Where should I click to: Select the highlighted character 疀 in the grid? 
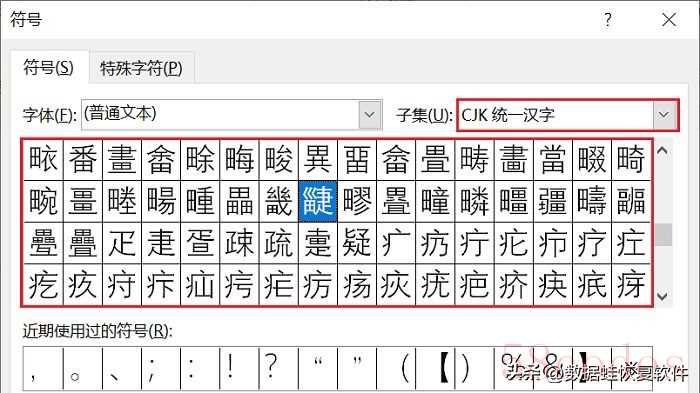click(317, 201)
